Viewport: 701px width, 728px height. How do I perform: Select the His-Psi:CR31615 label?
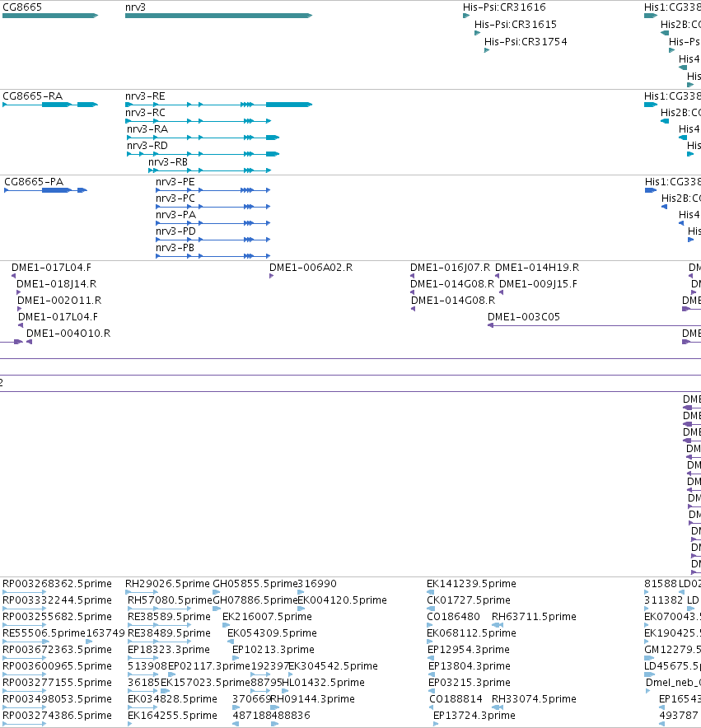(x=515, y=24)
